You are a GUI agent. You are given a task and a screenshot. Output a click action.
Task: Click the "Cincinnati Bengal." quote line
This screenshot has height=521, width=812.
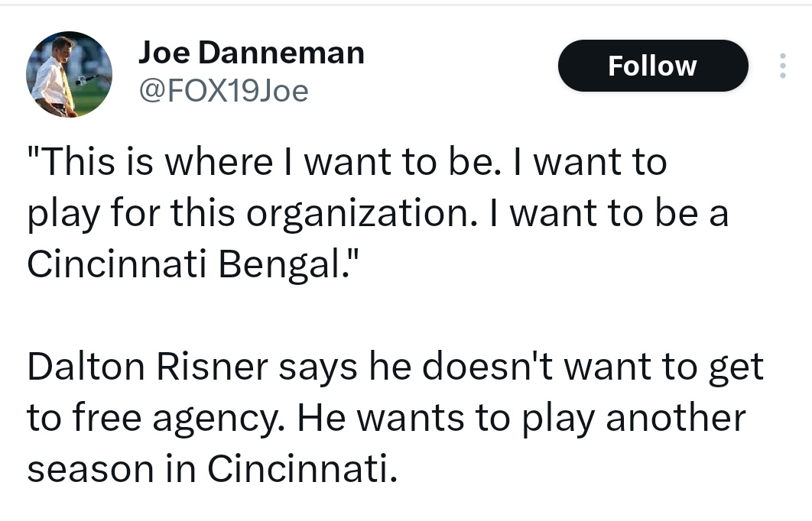coord(193,264)
